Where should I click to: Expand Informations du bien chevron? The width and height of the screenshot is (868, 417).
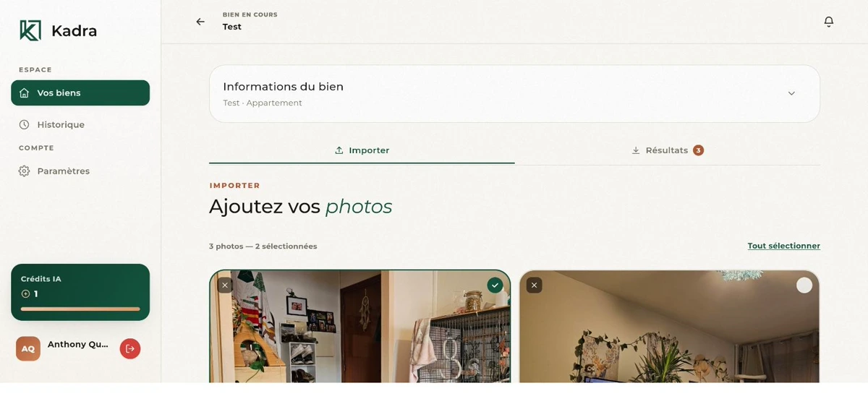(x=791, y=93)
